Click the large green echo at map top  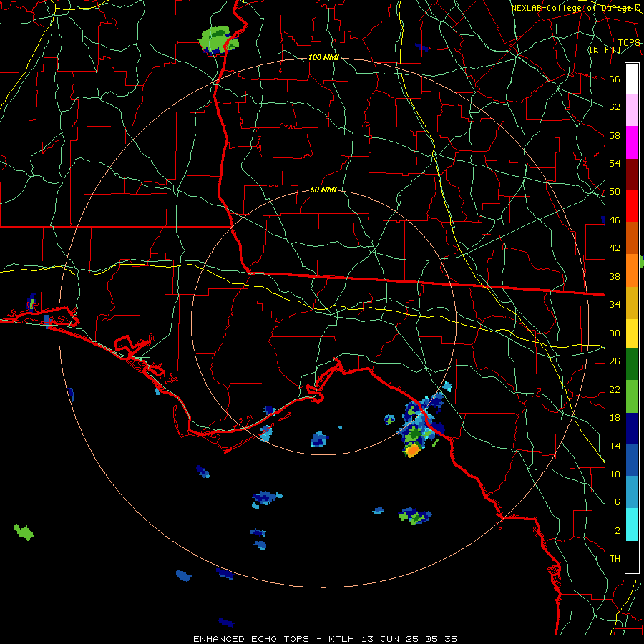pyautogui.click(x=218, y=40)
